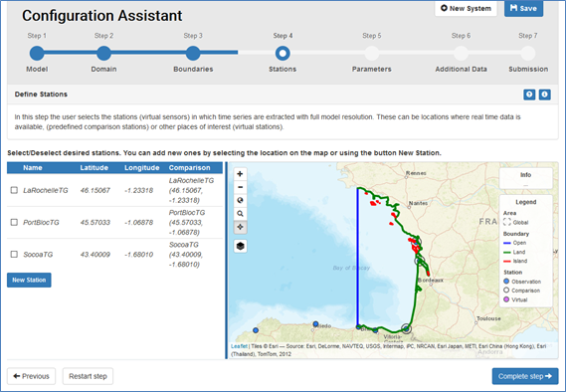Select the PortBlocTG name cell
Screen dimensions: 566x392
click(41, 222)
